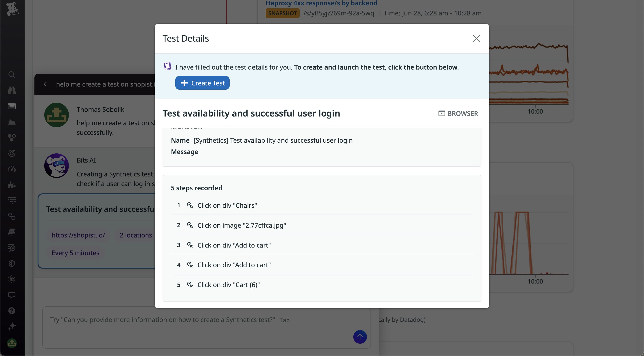Screen dimensions: 644x356
Task: Send message with blue arrow button
Action: pos(360,337)
